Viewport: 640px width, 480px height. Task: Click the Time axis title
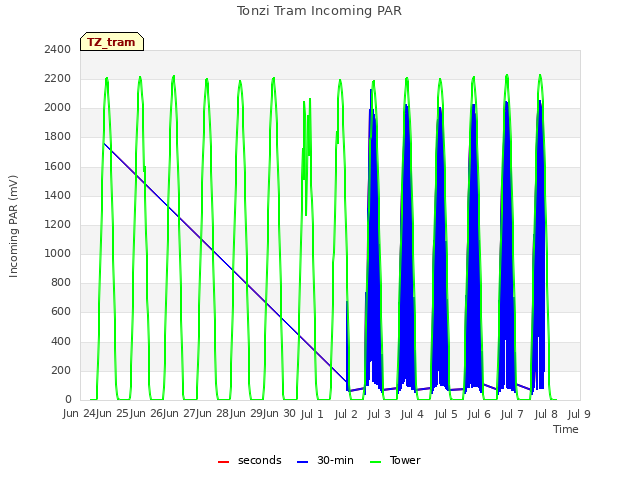tap(566, 429)
